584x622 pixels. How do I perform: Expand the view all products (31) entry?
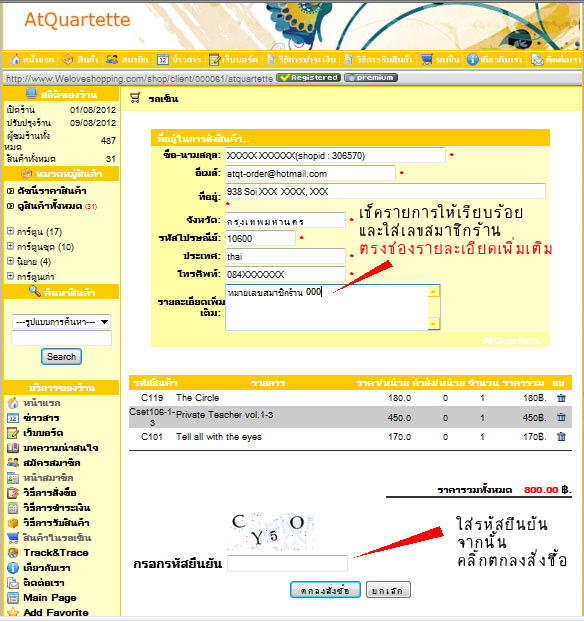(x=11, y=206)
